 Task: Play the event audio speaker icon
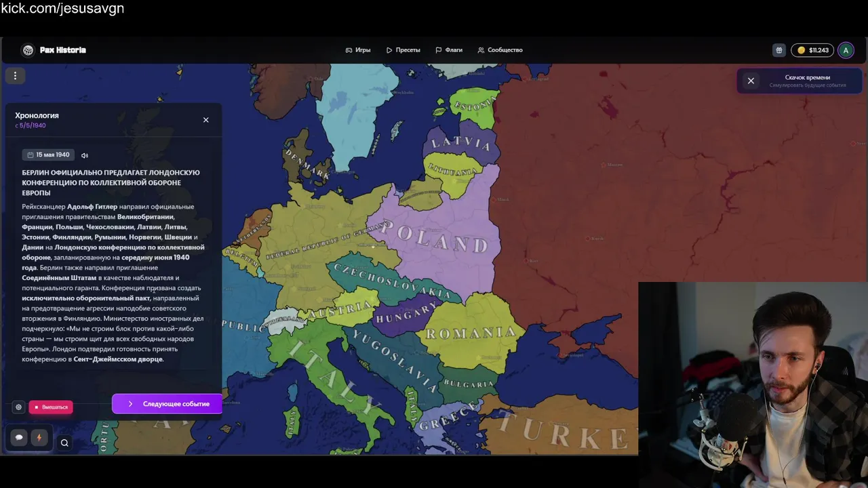(x=85, y=155)
